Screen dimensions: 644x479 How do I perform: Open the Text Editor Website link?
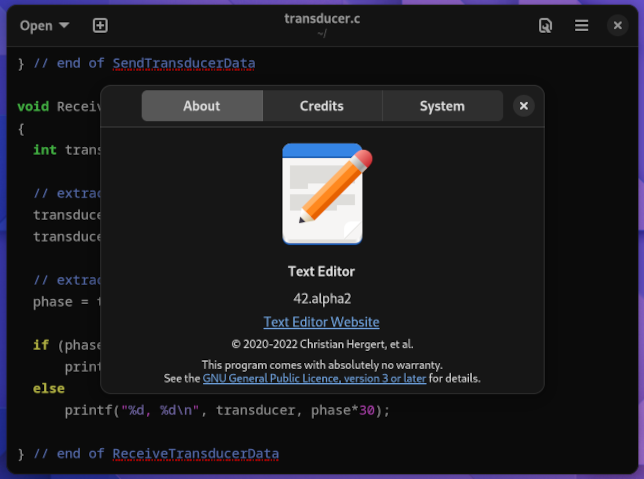pyautogui.click(x=322, y=322)
